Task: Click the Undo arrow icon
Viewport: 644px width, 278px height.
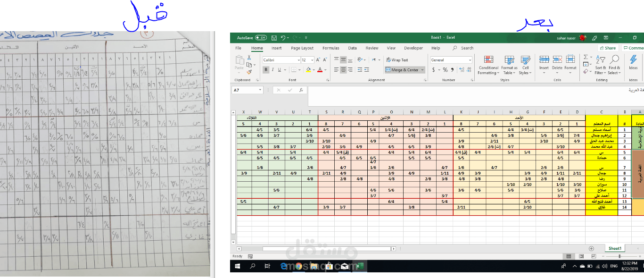Action: (283, 38)
